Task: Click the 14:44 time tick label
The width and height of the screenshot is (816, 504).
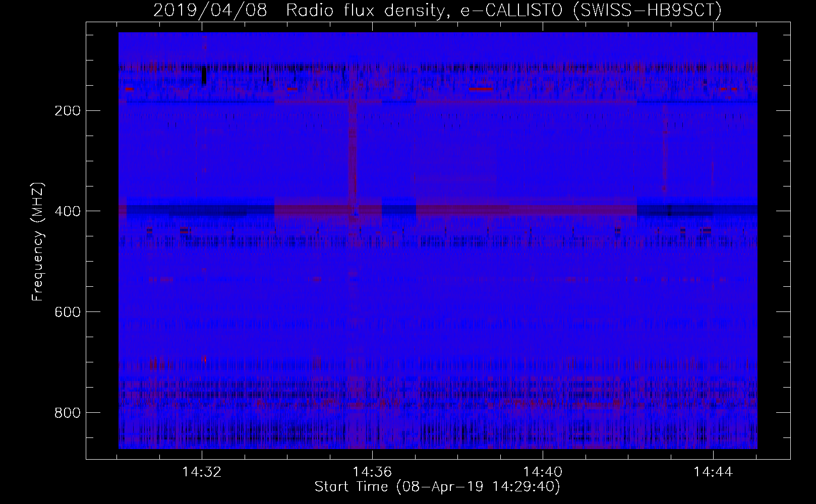Action: pyautogui.click(x=713, y=472)
